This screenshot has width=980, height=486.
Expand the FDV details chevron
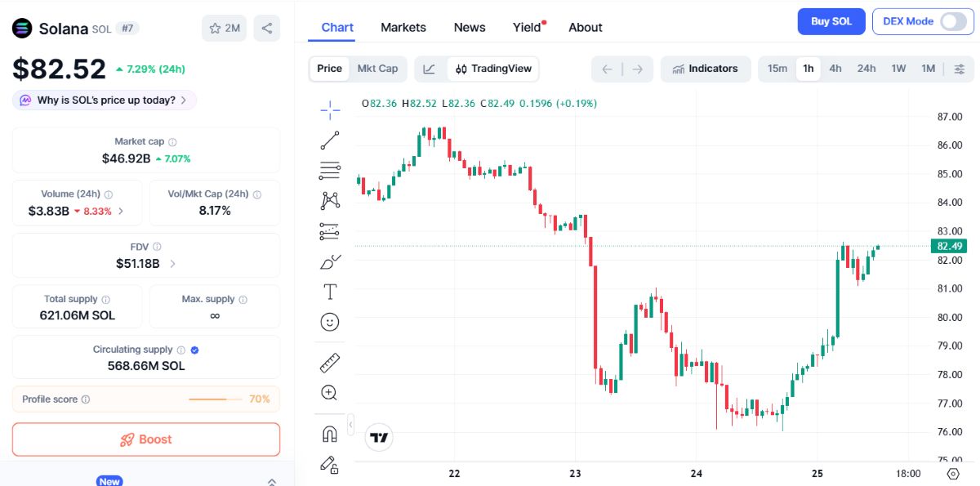[x=172, y=264]
